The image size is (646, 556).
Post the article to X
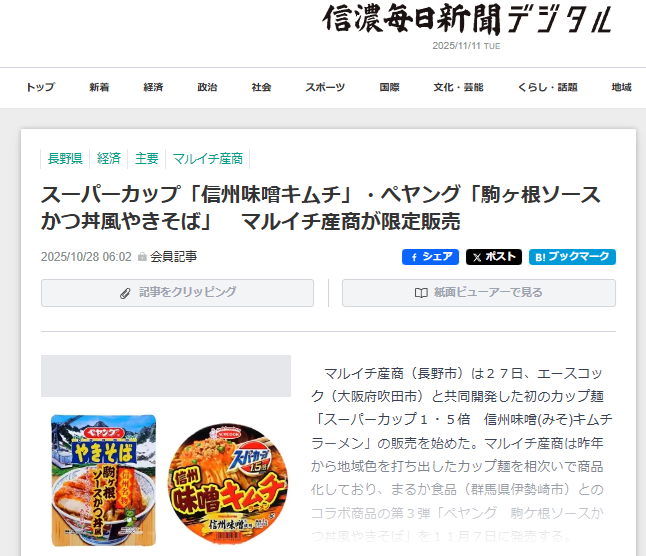coord(494,257)
